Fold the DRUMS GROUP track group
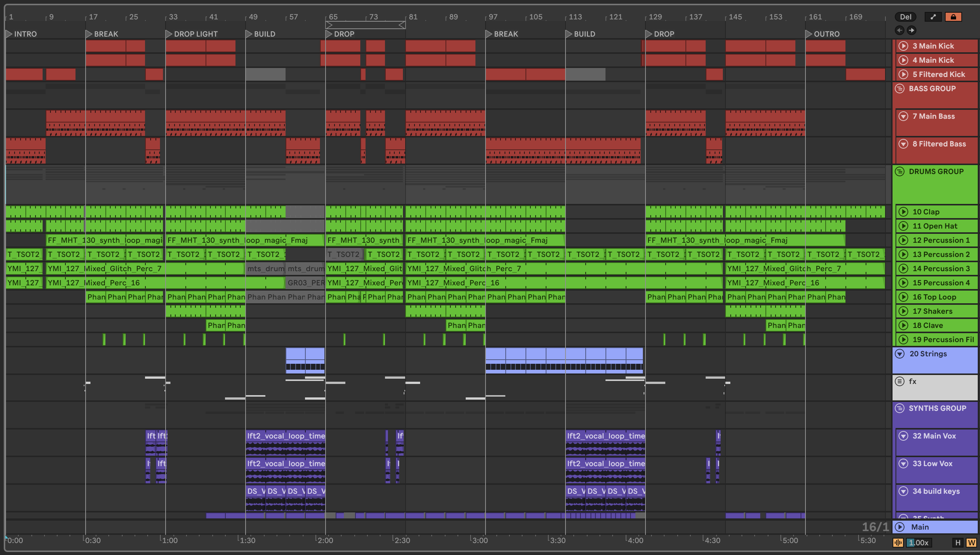980x555 pixels. (x=900, y=171)
